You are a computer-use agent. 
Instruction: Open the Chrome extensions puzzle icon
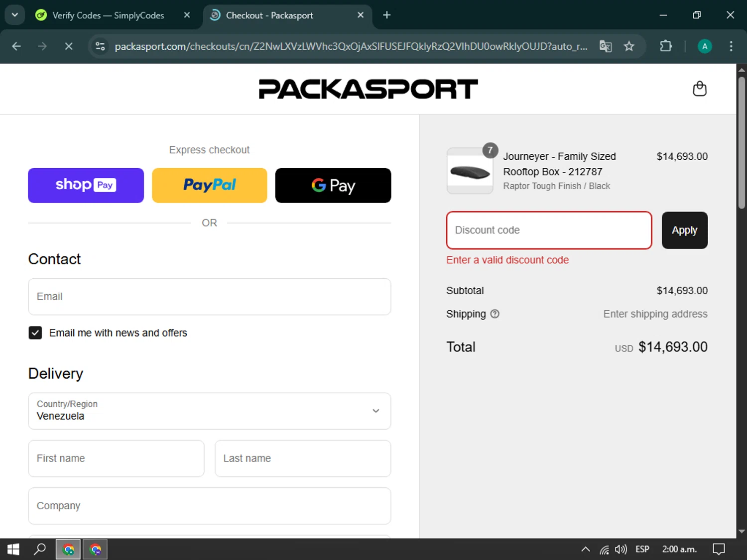click(666, 46)
